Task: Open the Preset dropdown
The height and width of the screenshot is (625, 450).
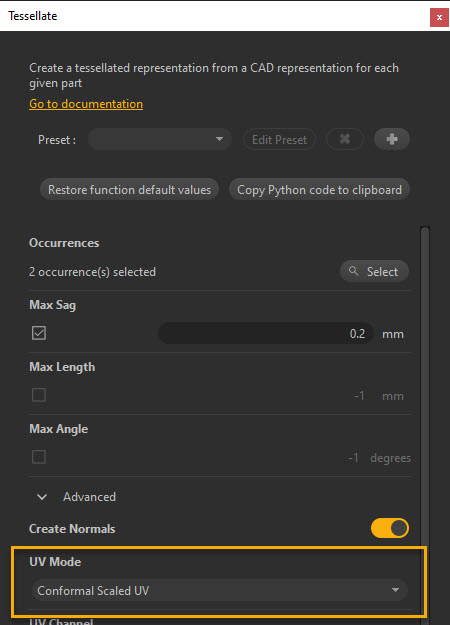Action: point(160,139)
